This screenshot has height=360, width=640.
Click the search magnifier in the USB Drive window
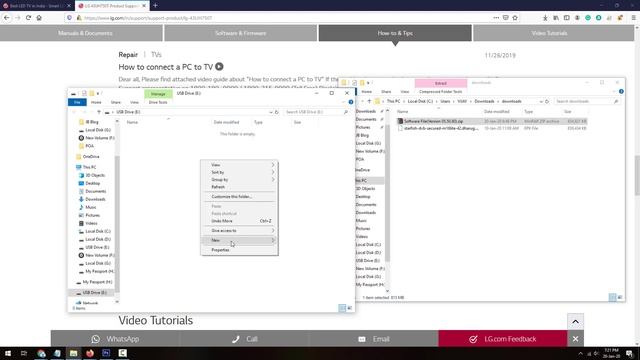pyautogui.click(x=346, y=112)
